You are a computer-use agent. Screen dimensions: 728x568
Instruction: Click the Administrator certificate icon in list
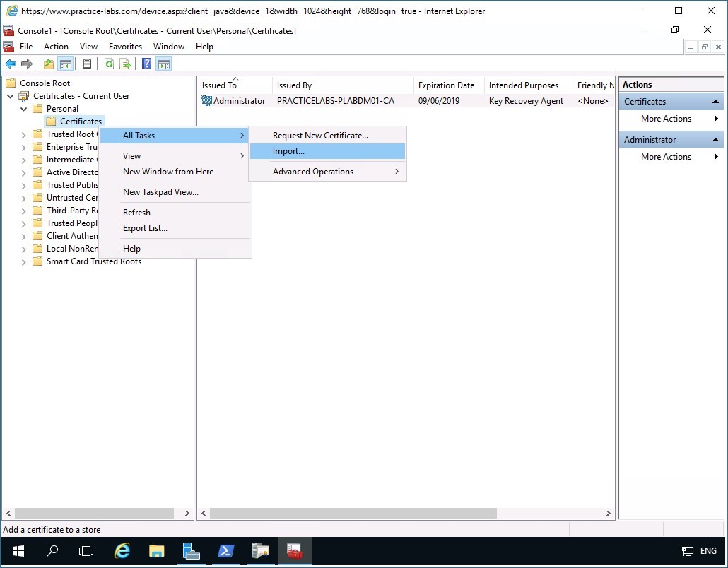click(x=206, y=101)
